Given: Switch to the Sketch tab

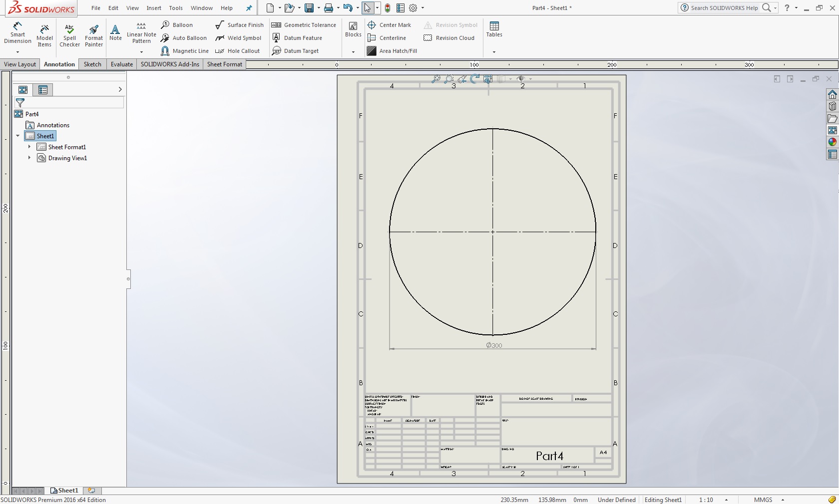Looking at the screenshot, I should coord(92,64).
